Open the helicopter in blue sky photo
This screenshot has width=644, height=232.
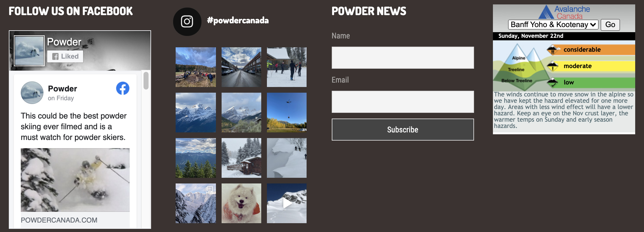coord(287,112)
